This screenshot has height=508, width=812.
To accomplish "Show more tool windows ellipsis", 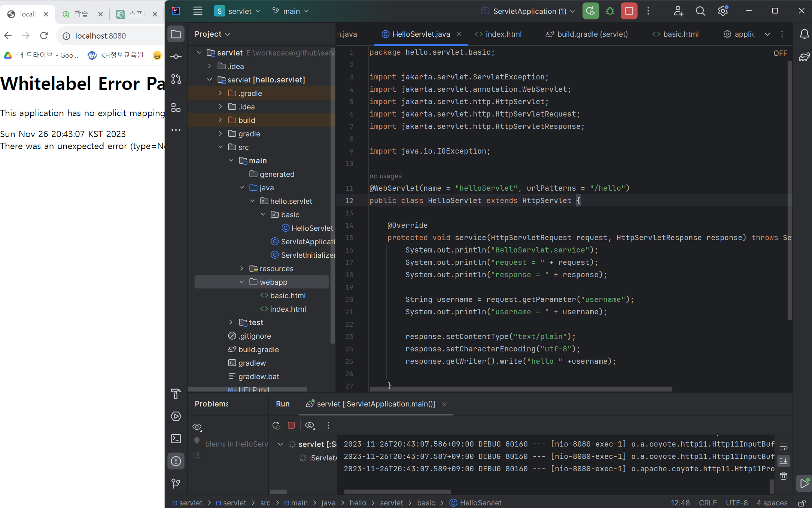I will [x=176, y=130].
